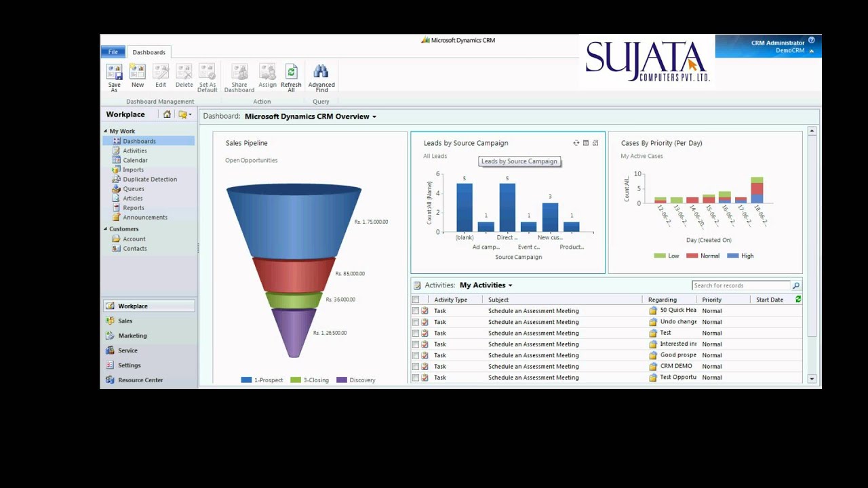The height and width of the screenshot is (488, 868).
Task: Collapse the My Work section
Action: click(105, 131)
